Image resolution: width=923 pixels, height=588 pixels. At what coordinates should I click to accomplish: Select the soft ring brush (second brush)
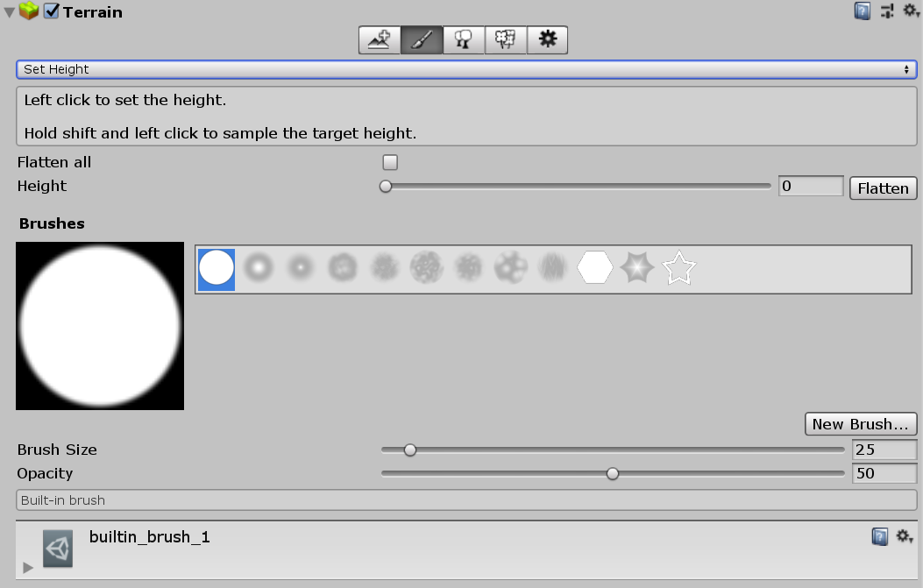tap(259, 268)
